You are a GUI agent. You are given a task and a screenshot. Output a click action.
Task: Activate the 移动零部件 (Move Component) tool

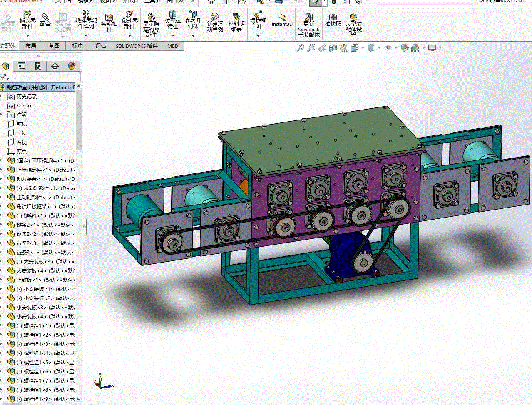coord(129,20)
